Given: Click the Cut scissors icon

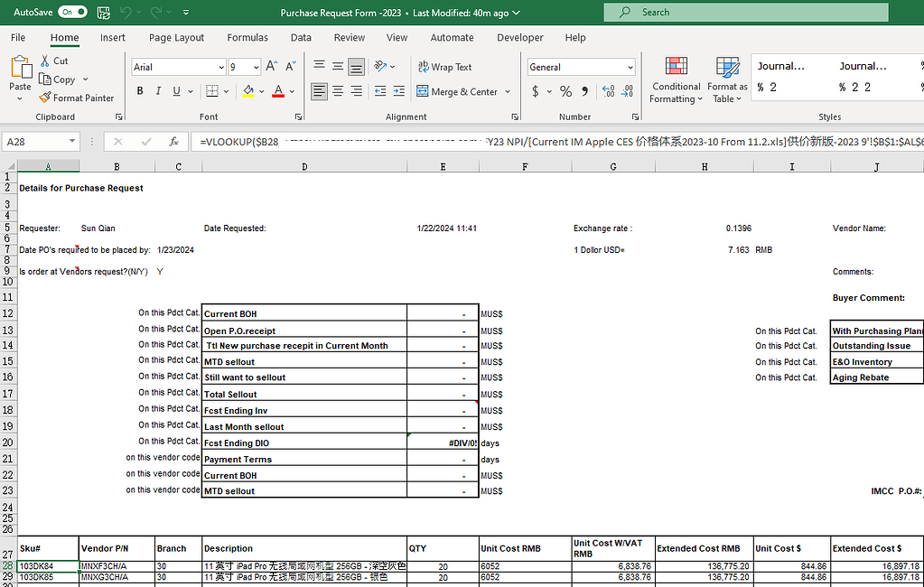Looking at the screenshot, I should 45,61.
